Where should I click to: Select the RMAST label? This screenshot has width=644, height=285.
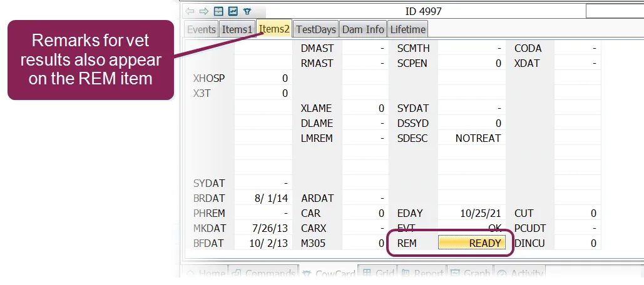point(317,64)
